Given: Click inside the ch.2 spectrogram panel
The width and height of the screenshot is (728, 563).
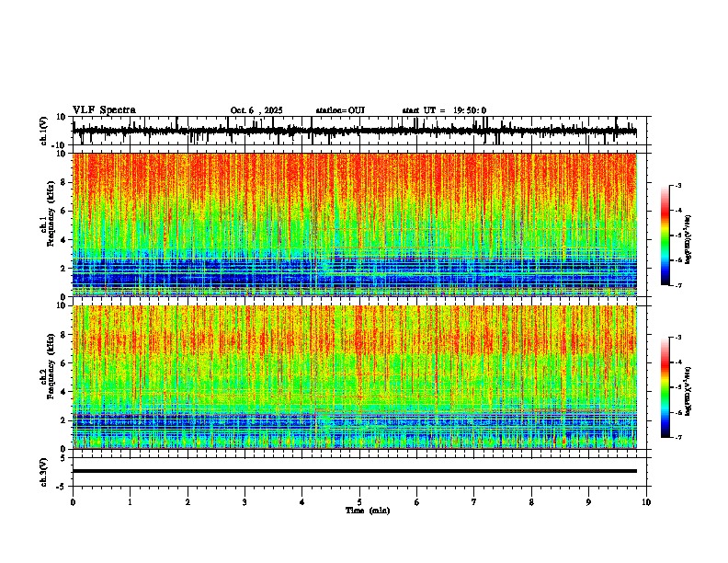Looking at the screenshot, I should coord(354,377).
